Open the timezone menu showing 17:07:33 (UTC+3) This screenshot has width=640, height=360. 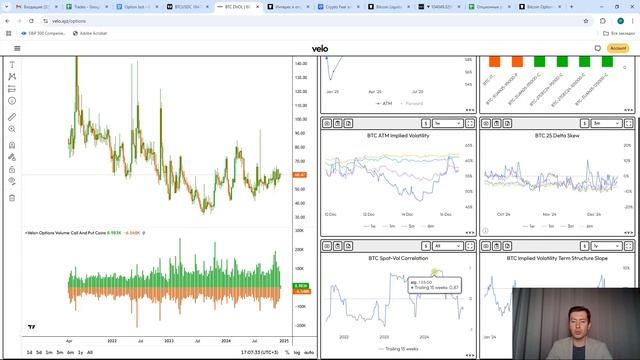coord(260,352)
